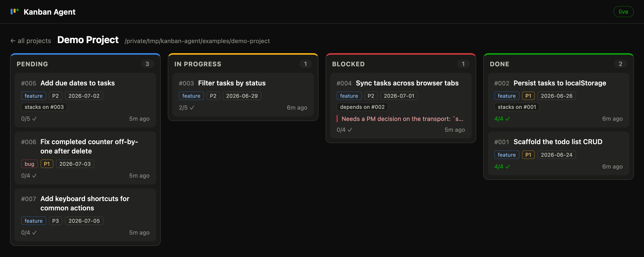This screenshot has width=644, height=257.
Task: Click the demo-project path text
Action: pos(197,41)
